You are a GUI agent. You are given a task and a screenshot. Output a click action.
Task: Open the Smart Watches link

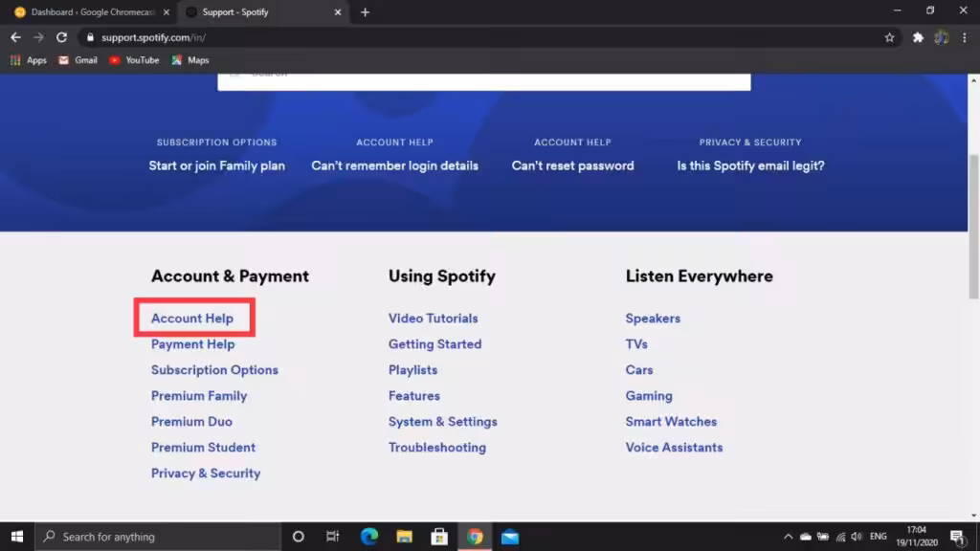coord(671,422)
